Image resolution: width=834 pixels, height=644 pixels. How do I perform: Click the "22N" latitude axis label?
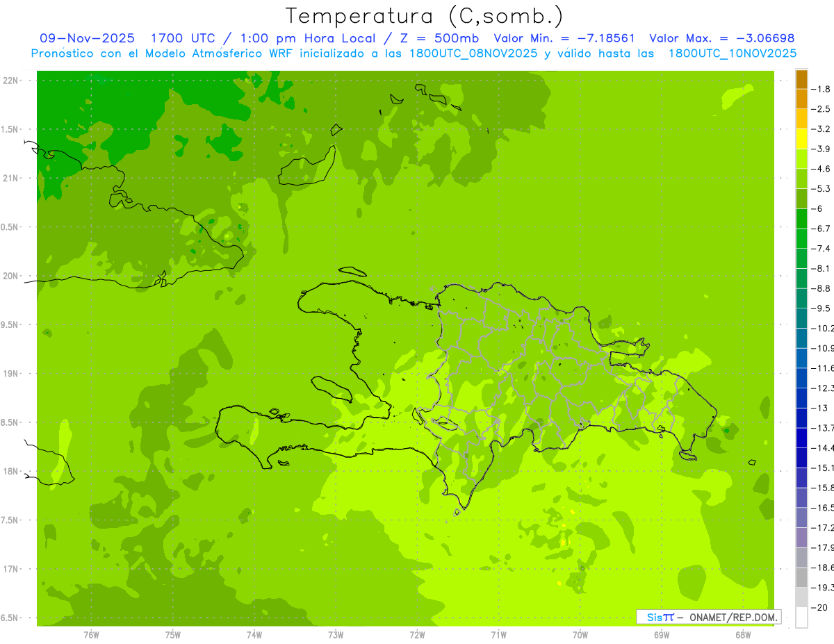[x=10, y=81]
